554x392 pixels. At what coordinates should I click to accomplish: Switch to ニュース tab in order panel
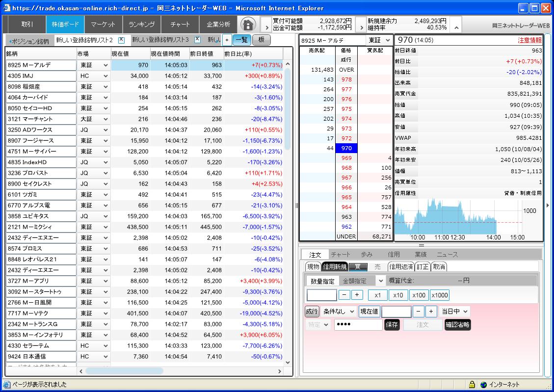[x=447, y=254]
